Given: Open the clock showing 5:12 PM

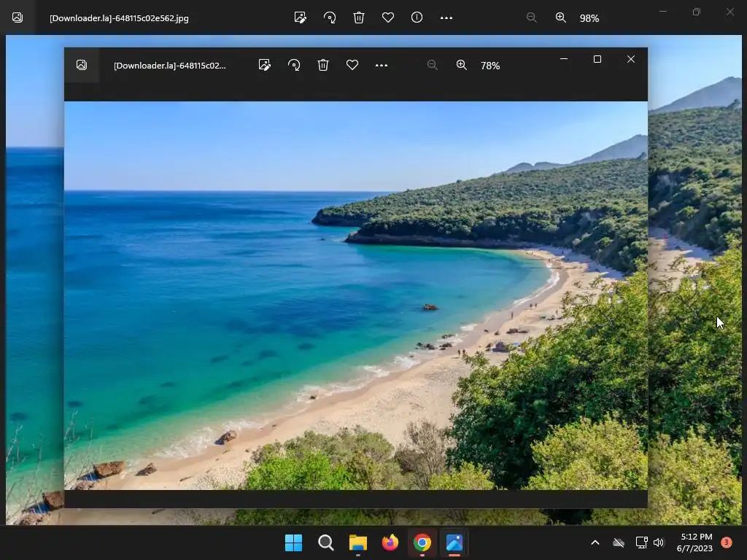Looking at the screenshot, I should pyautogui.click(x=694, y=542).
